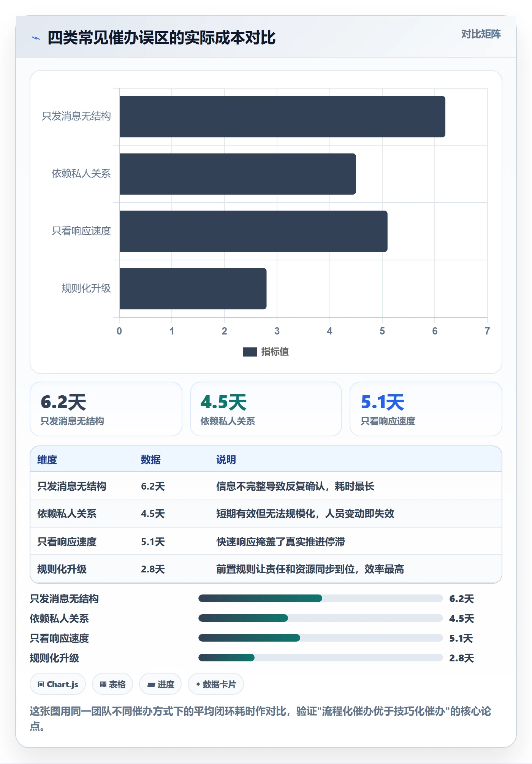The image size is (532, 764).
Task: Click the 规则化升级 chart axis label
Action: [x=86, y=288]
